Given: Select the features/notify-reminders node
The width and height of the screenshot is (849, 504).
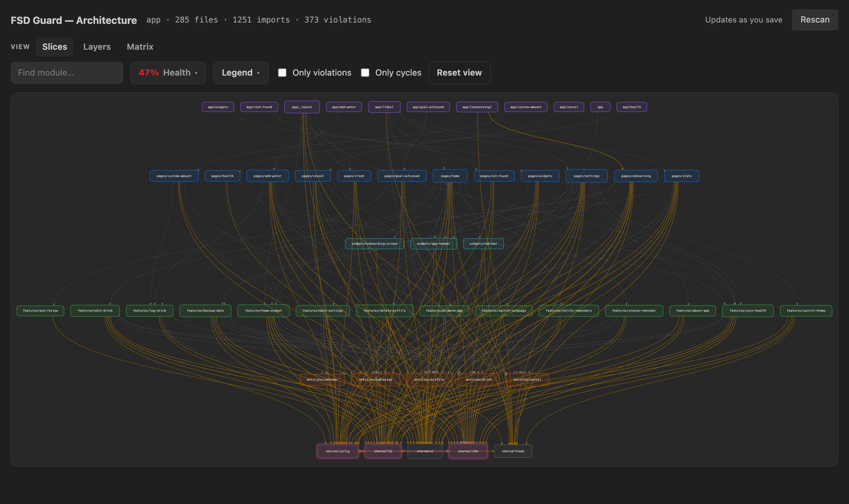Looking at the screenshot, I should [569, 311].
